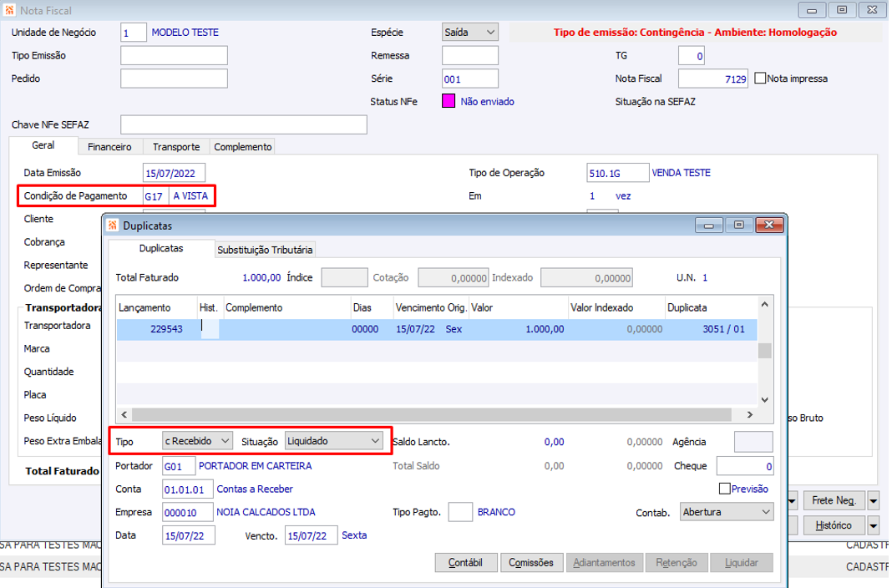Click the Vencto. date field
Screen dimensions: 892x588
point(312,535)
